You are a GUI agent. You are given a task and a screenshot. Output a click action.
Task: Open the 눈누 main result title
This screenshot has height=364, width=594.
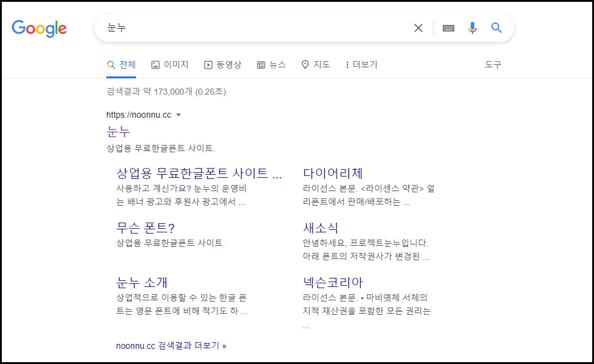click(118, 131)
